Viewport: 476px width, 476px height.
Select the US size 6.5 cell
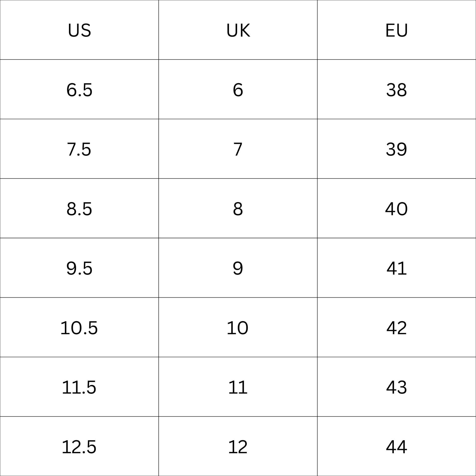79,90
